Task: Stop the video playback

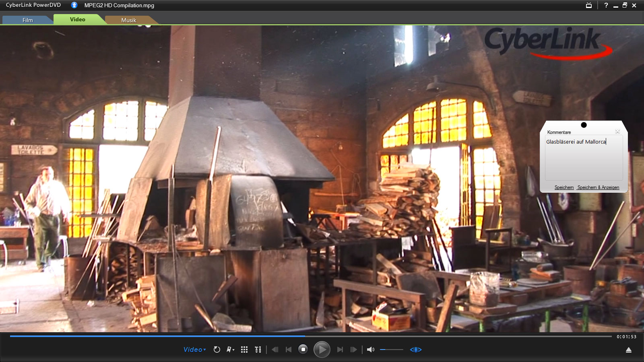Action: [x=303, y=350]
